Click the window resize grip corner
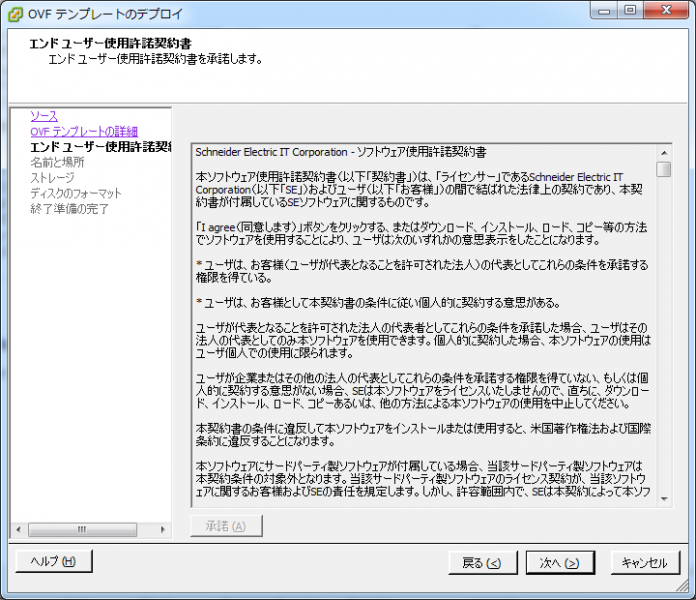Image resolution: width=696 pixels, height=600 pixels. (x=682, y=586)
